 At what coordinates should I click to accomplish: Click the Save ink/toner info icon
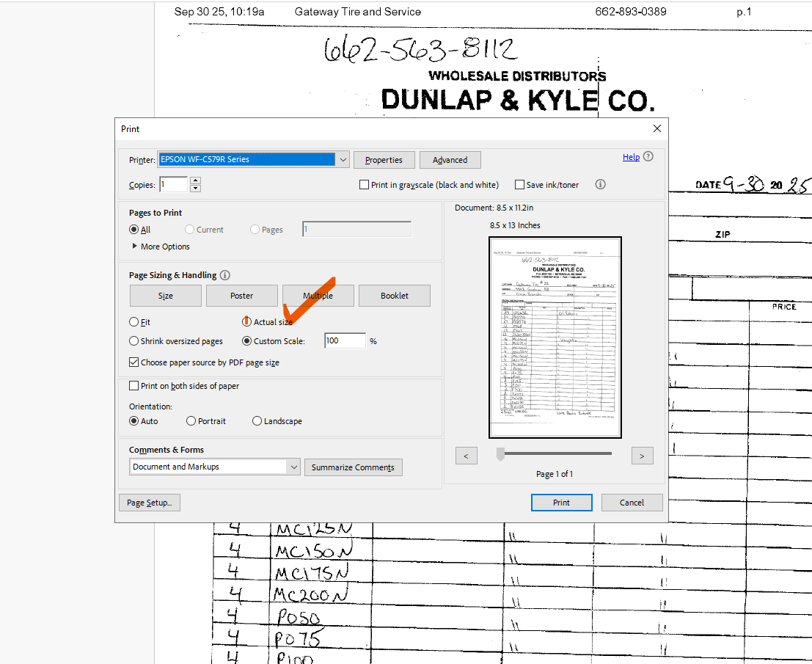click(x=600, y=184)
